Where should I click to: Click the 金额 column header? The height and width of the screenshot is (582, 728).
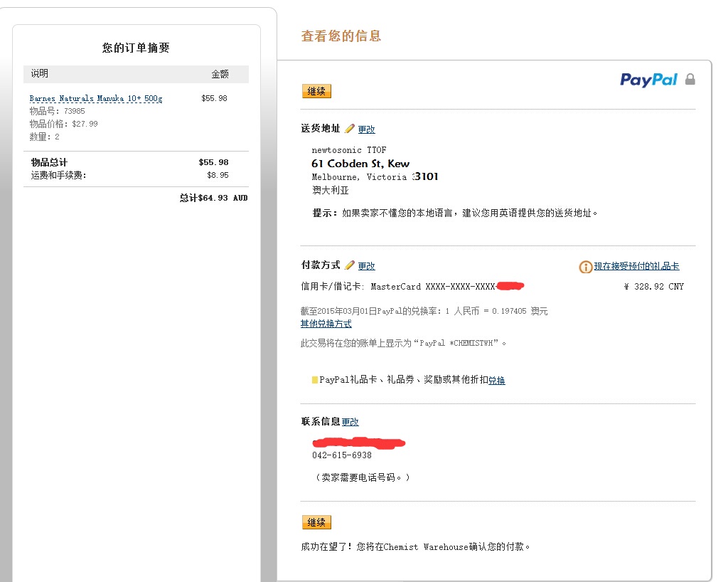(220, 74)
